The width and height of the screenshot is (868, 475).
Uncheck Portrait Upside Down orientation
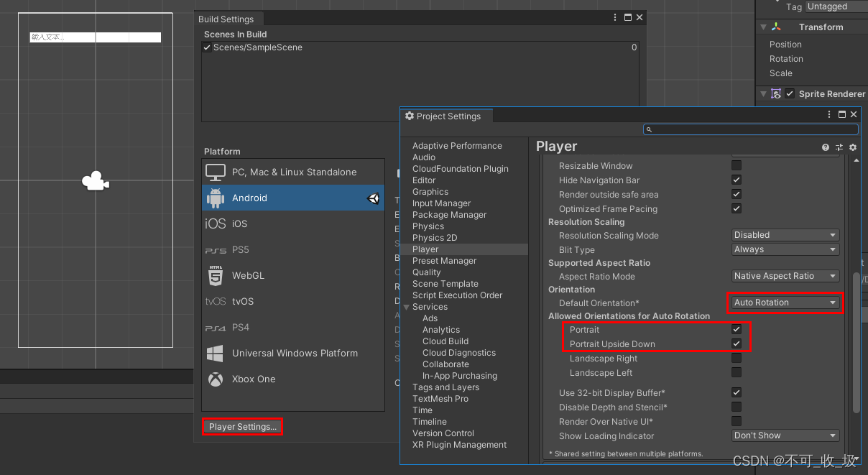737,344
